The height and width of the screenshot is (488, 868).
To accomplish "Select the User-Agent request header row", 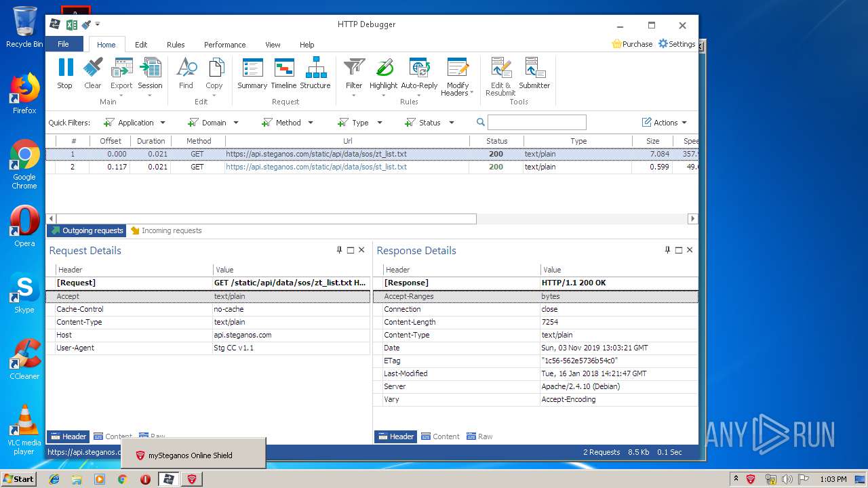I will [208, 348].
